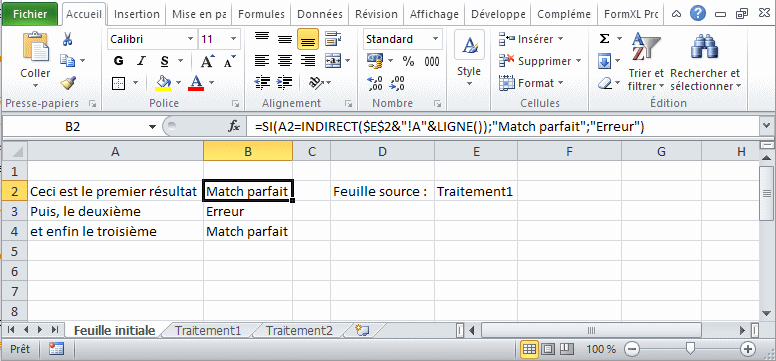Screen dimensions: 776x361
Task: Add a decimal place icon
Action: coord(375,83)
